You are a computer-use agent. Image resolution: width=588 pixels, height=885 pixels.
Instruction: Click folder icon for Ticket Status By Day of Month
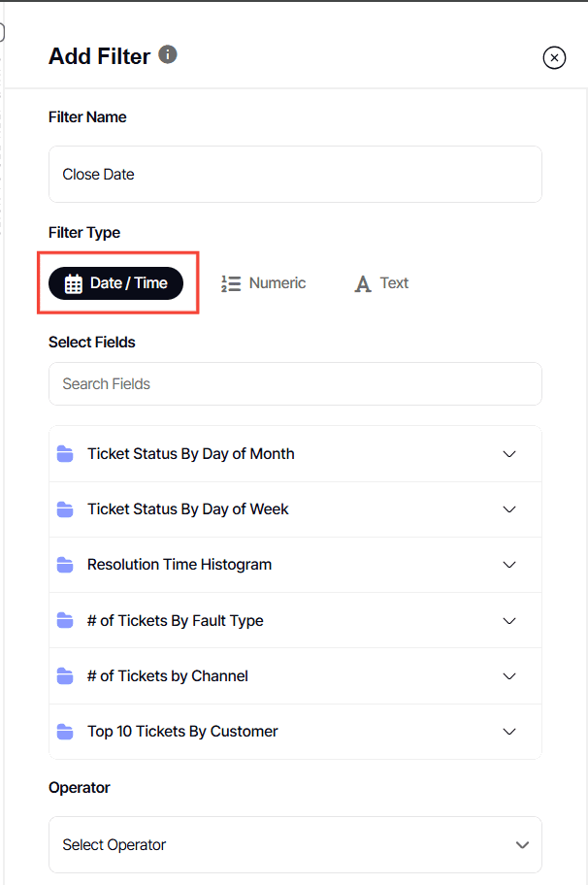click(65, 454)
